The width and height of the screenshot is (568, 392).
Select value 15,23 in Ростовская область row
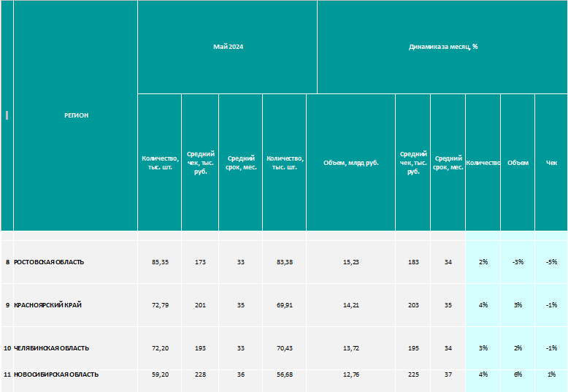pos(350,262)
